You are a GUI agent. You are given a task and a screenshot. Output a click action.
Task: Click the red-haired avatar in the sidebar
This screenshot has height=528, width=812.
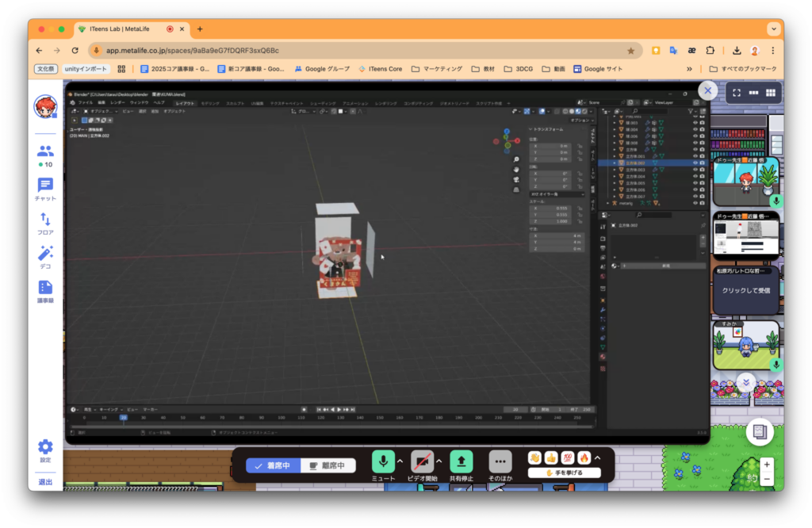(x=45, y=107)
